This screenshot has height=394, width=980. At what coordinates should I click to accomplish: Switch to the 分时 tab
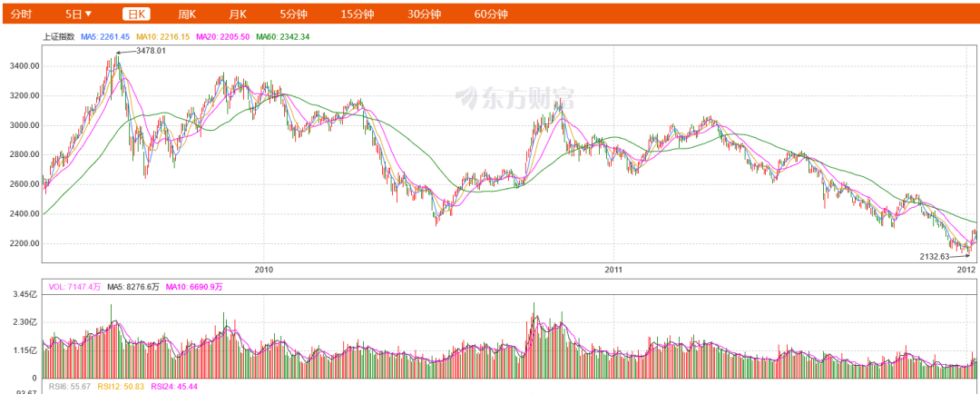point(21,14)
